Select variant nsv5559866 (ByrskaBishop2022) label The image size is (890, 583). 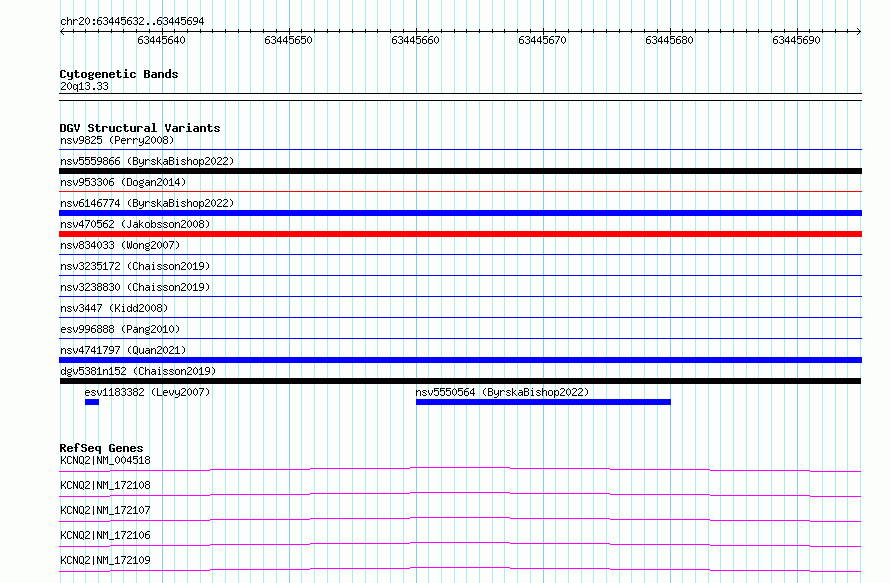point(147,161)
